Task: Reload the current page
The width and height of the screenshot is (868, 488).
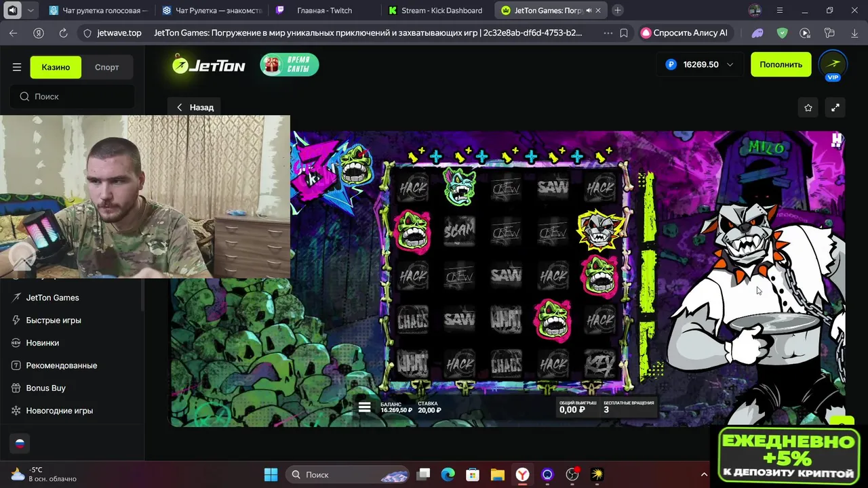Action: coord(63,33)
